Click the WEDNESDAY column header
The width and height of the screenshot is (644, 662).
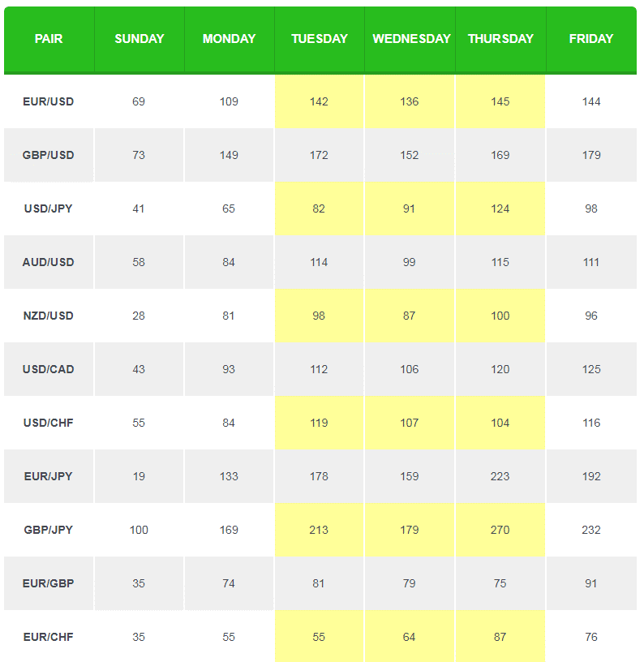click(x=411, y=39)
